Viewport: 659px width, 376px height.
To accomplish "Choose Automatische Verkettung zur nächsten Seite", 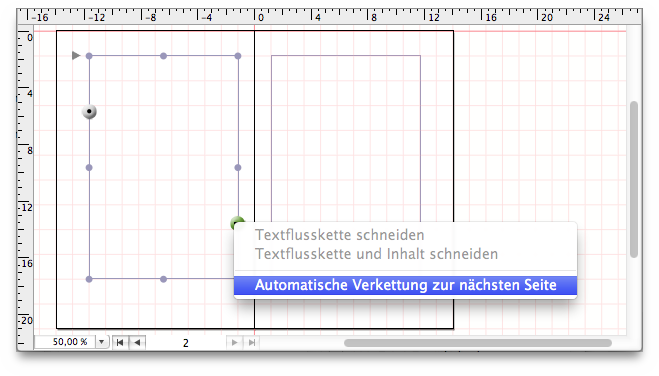I will coord(405,285).
